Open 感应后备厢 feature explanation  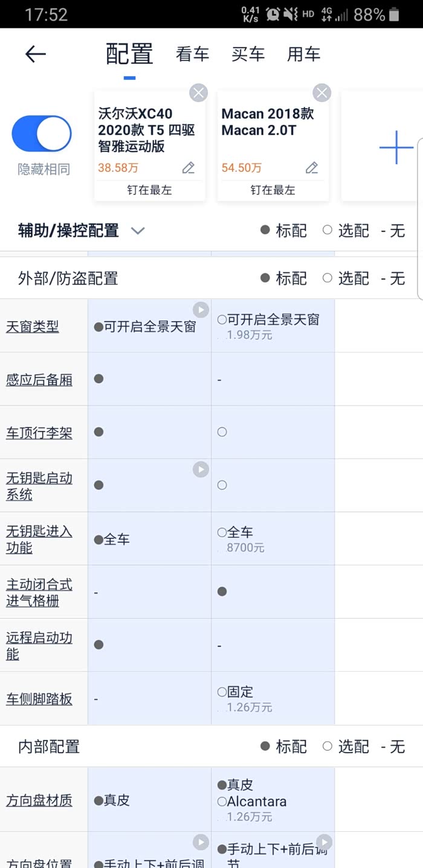[x=39, y=380]
